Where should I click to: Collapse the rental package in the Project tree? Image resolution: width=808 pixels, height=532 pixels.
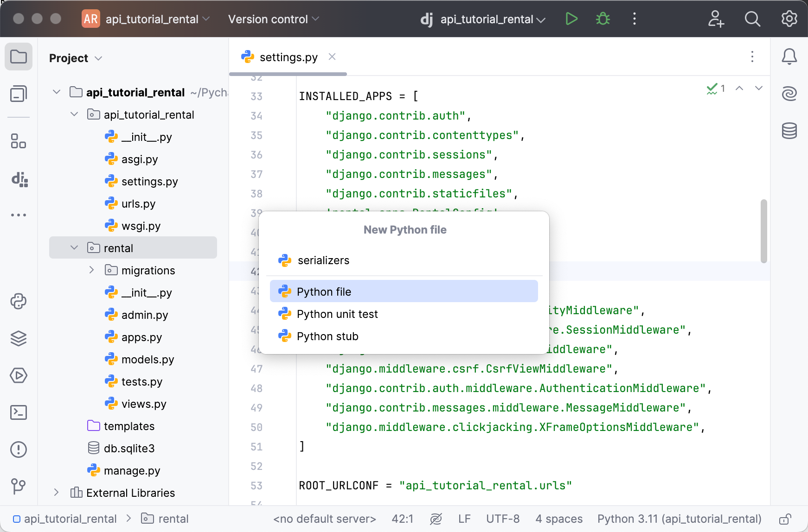[73, 247]
